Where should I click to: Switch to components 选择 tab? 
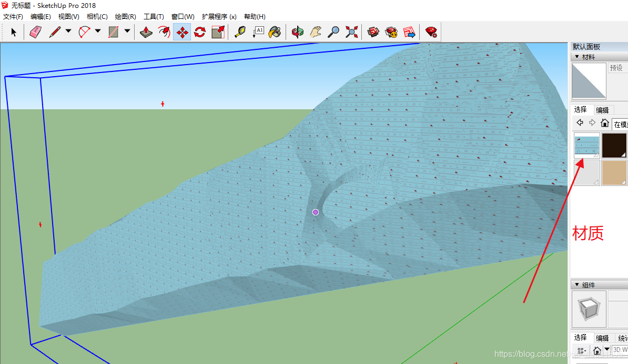580,337
